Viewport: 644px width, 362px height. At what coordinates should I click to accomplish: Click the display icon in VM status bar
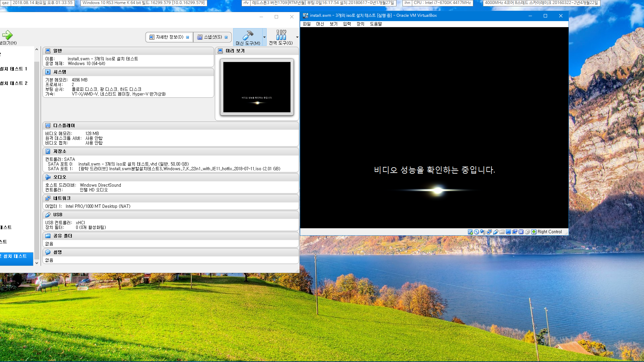tap(508, 232)
